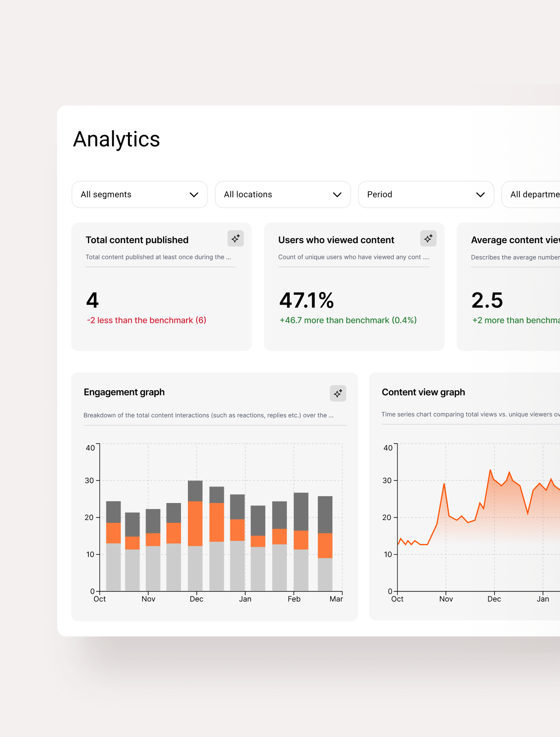This screenshot has width=560, height=737.
Task: Click '+46.7 more than benchmark (0.4%)' text
Action: [x=348, y=320]
